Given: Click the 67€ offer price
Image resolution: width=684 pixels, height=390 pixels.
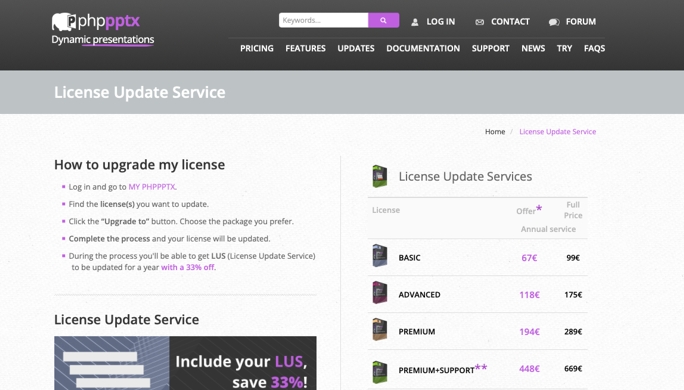Looking at the screenshot, I should (529, 258).
